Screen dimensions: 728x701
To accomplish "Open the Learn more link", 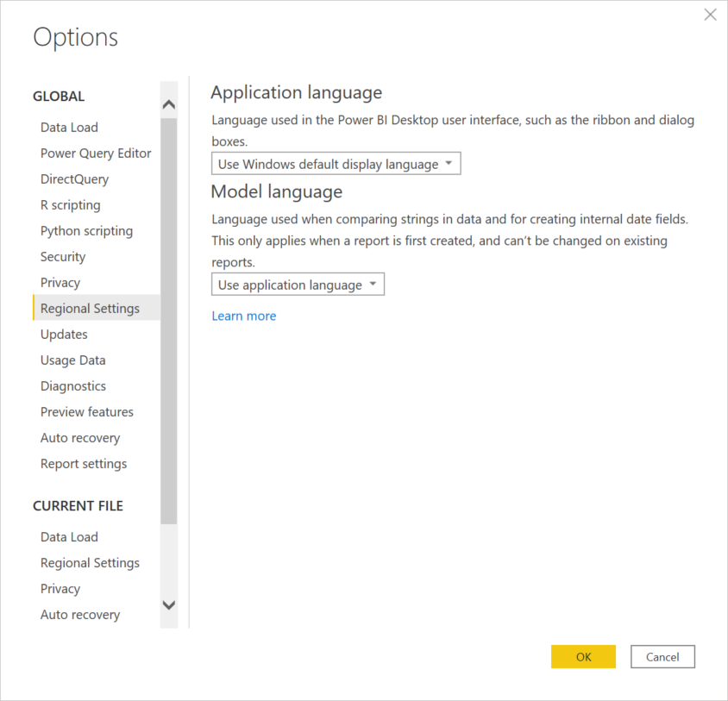I will 243,316.
